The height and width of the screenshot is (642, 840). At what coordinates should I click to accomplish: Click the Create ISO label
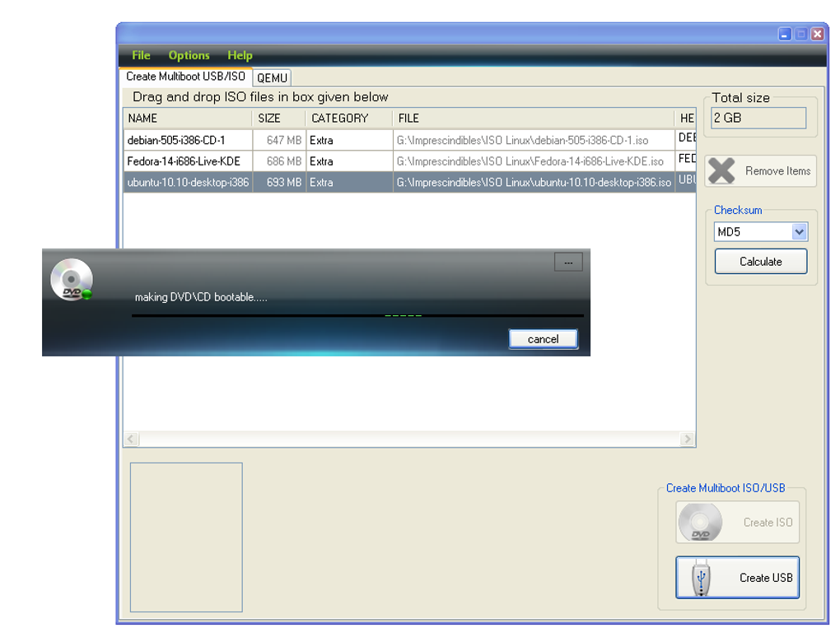768,522
